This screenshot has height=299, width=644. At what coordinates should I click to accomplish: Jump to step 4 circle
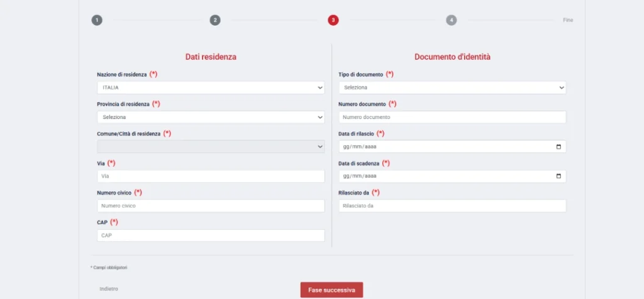[452, 20]
